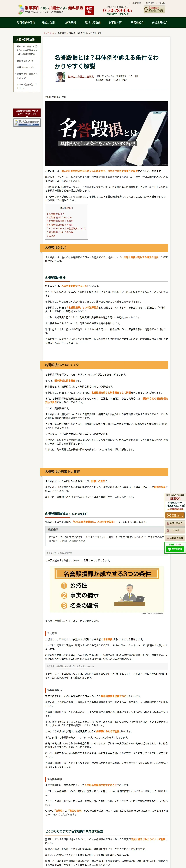The image size is (186, 868).
Task: Click header phone number 0120-783-645
Action: (117, 10)
